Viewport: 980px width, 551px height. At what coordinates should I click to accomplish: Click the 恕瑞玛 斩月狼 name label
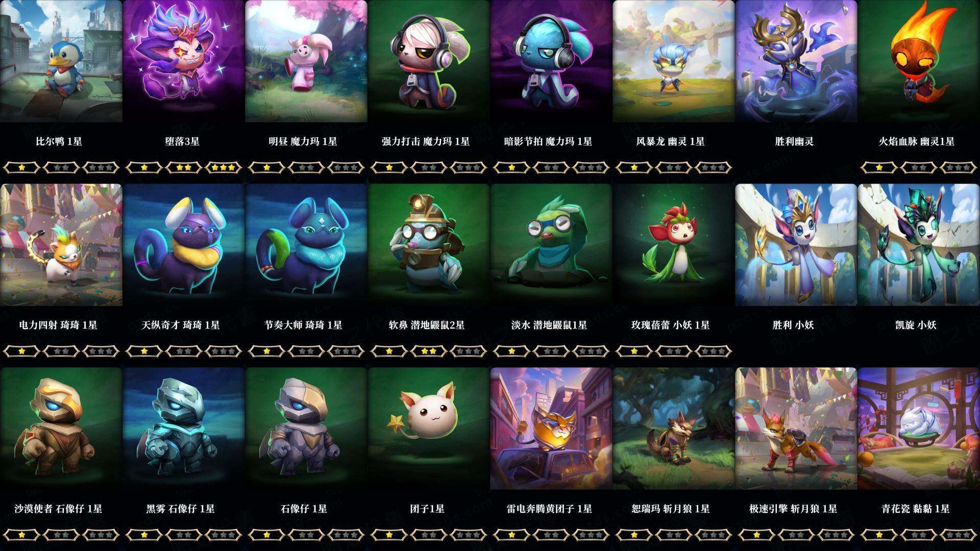671,509
